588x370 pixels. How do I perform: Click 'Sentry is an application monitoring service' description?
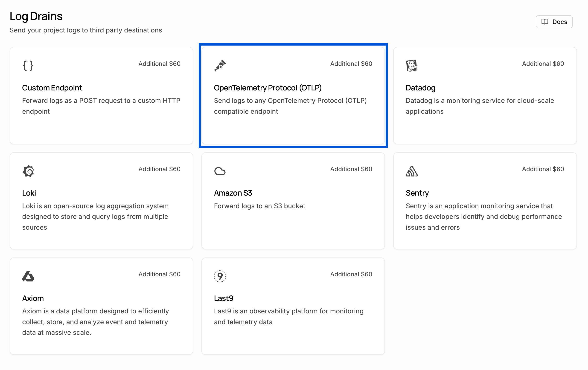pyautogui.click(x=484, y=217)
